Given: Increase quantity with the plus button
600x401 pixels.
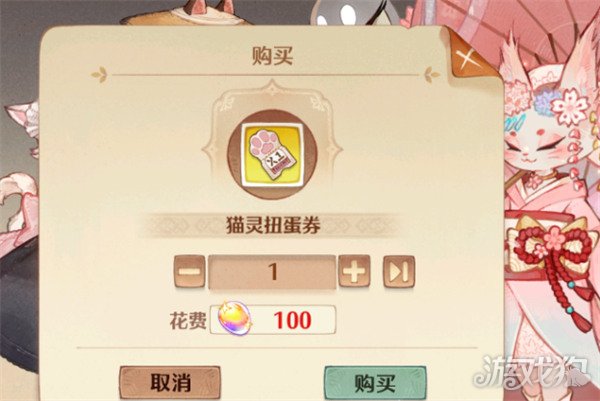Looking at the screenshot, I should [354, 271].
